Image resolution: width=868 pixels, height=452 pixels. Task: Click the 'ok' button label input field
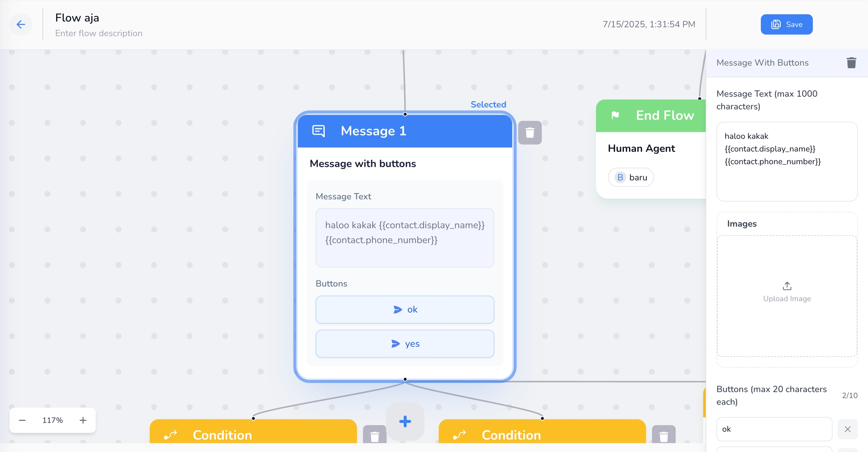tap(774, 429)
